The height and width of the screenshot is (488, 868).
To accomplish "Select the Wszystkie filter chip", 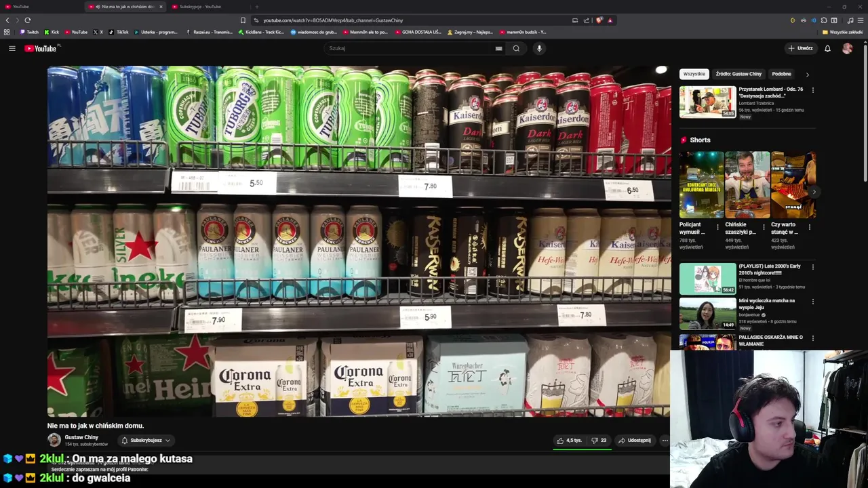I will (694, 74).
